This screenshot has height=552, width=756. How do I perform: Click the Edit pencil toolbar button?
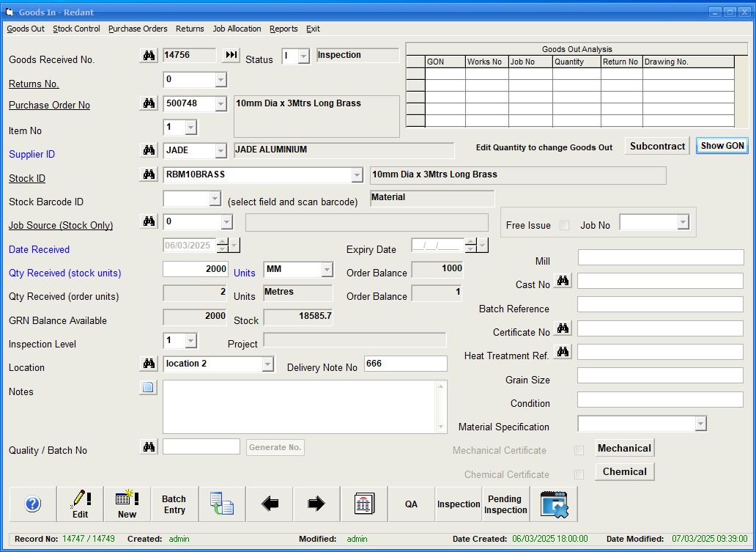click(81, 504)
